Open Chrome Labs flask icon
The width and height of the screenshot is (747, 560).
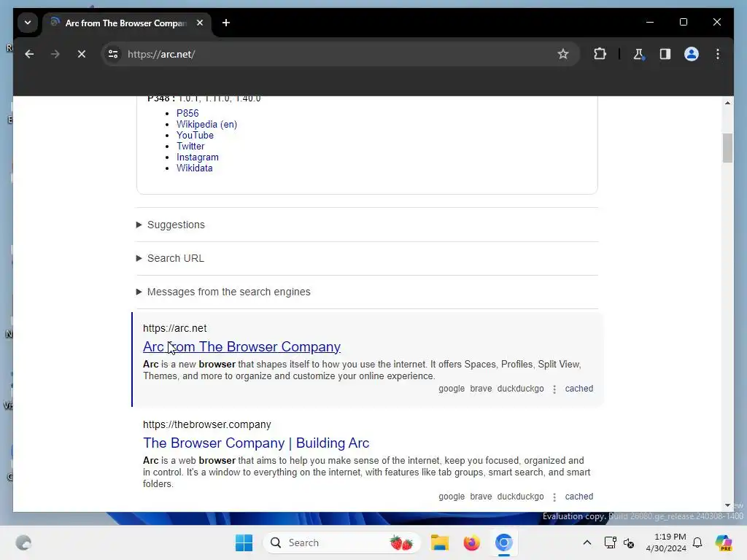[x=639, y=54]
